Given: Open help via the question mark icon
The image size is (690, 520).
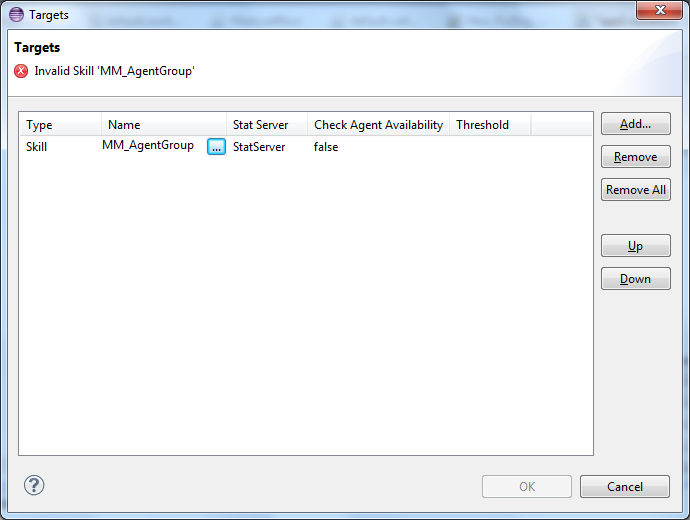Looking at the screenshot, I should coord(34,486).
